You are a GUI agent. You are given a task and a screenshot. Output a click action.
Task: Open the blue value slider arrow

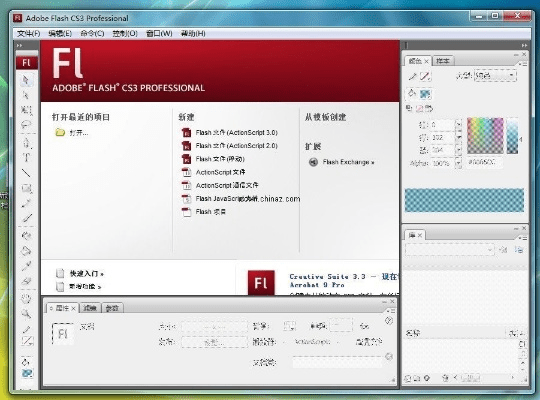[x=458, y=150]
